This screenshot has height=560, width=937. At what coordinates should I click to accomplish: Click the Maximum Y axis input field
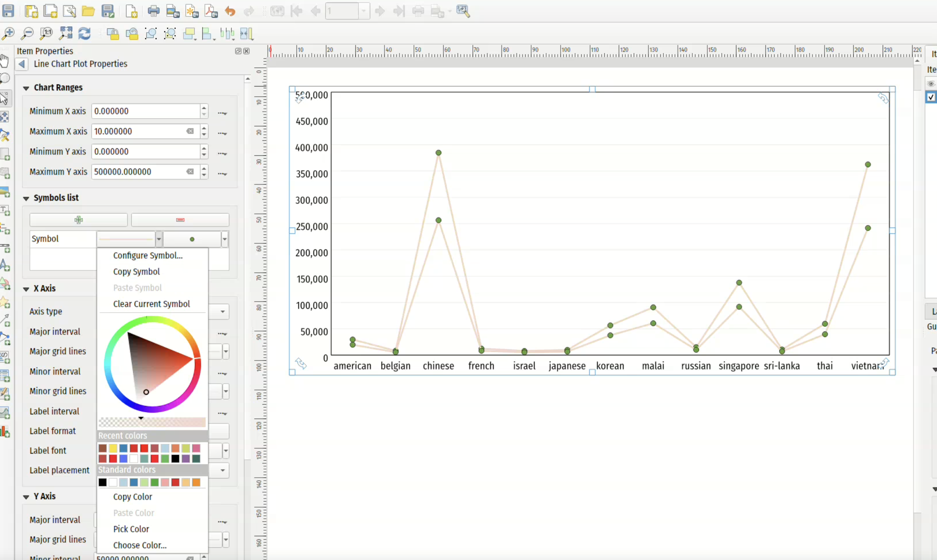(140, 172)
